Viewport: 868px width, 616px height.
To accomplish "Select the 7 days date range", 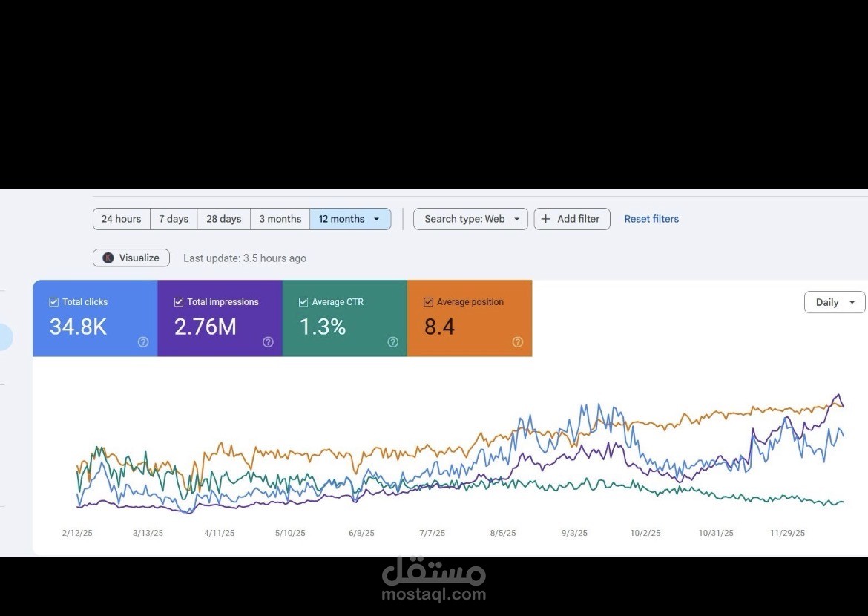I will pos(174,219).
